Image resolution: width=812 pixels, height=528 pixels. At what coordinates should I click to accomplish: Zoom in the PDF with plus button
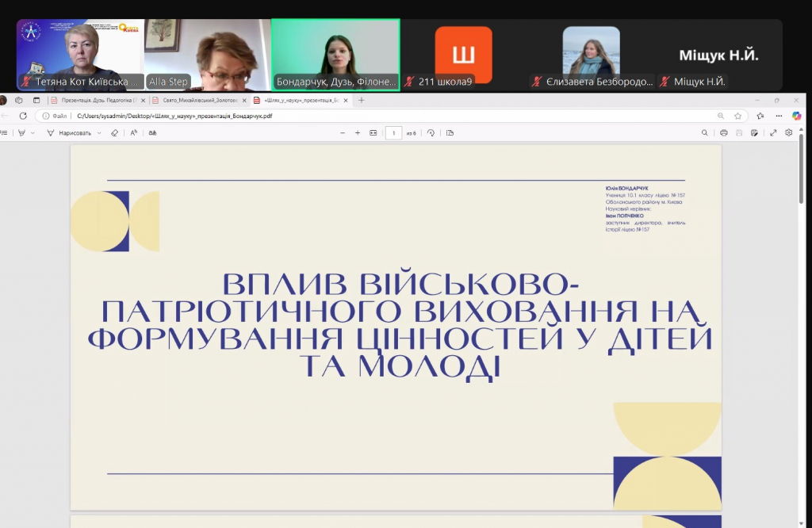358,133
